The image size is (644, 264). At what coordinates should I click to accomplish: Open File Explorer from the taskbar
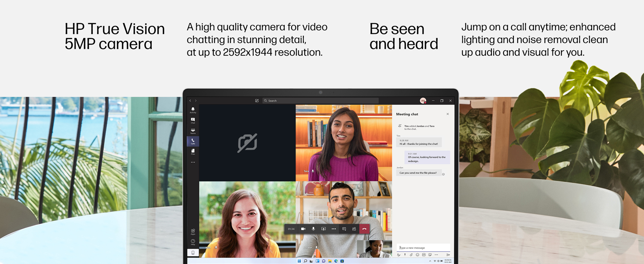click(329, 261)
